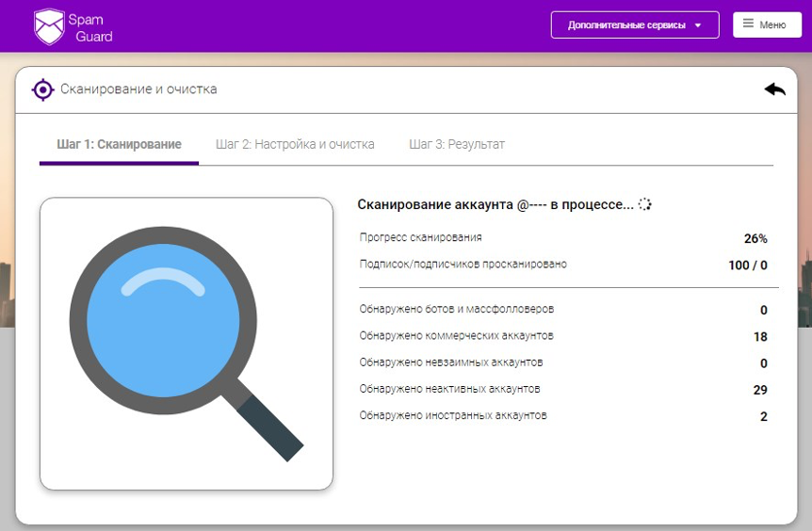The width and height of the screenshot is (812, 531).
Task: Expand the dropdown arrow on Дополнительные сервисы
Action: coord(698,25)
